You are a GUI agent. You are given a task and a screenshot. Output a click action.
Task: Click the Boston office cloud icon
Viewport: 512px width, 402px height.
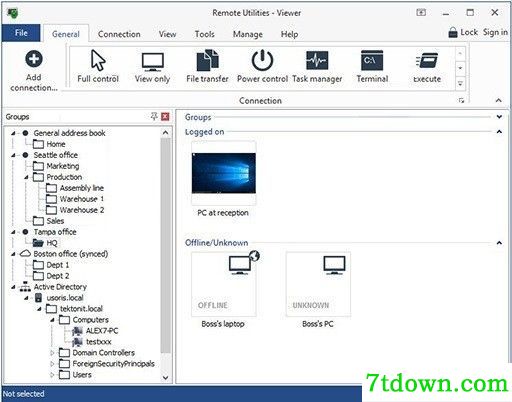click(25, 254)
